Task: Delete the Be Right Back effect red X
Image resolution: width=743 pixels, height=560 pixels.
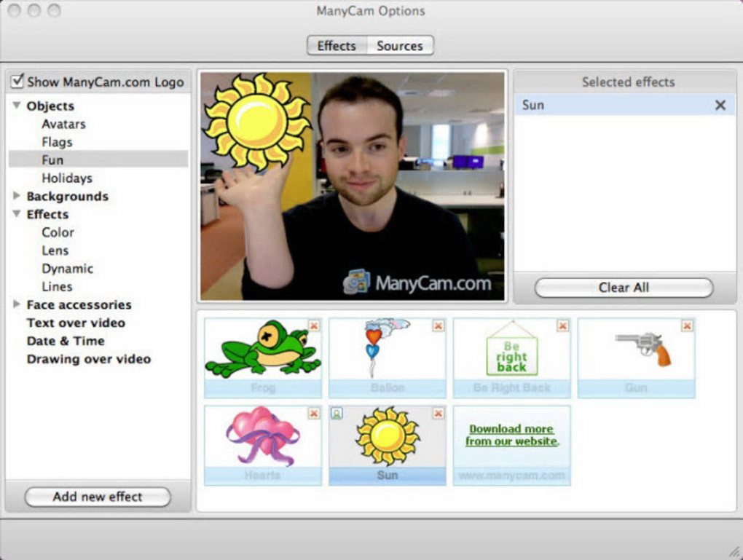Action: pyautogui.click(x=562, y=326)
